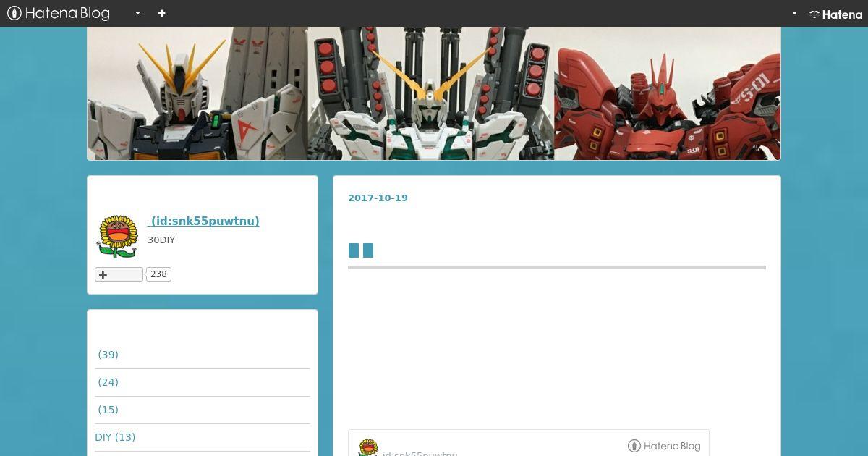
Task: Click the subscribe button with plus sign
Action: click(x=119, y=274)
